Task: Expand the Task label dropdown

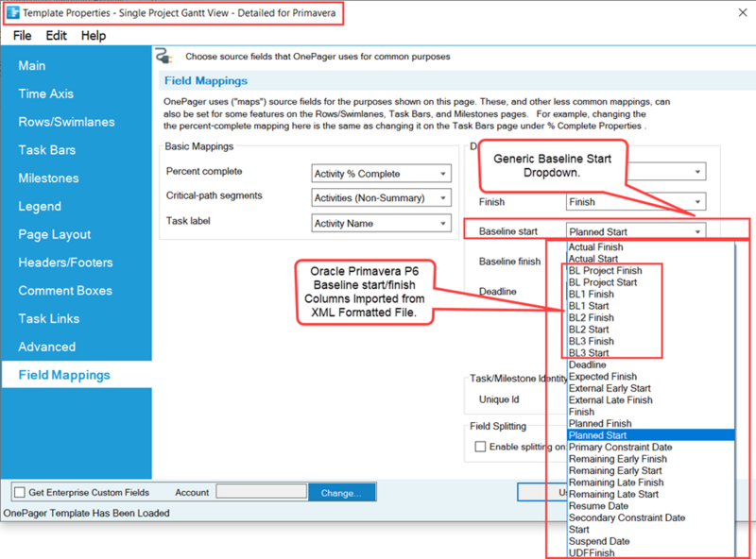Action: tap(381, 223)
